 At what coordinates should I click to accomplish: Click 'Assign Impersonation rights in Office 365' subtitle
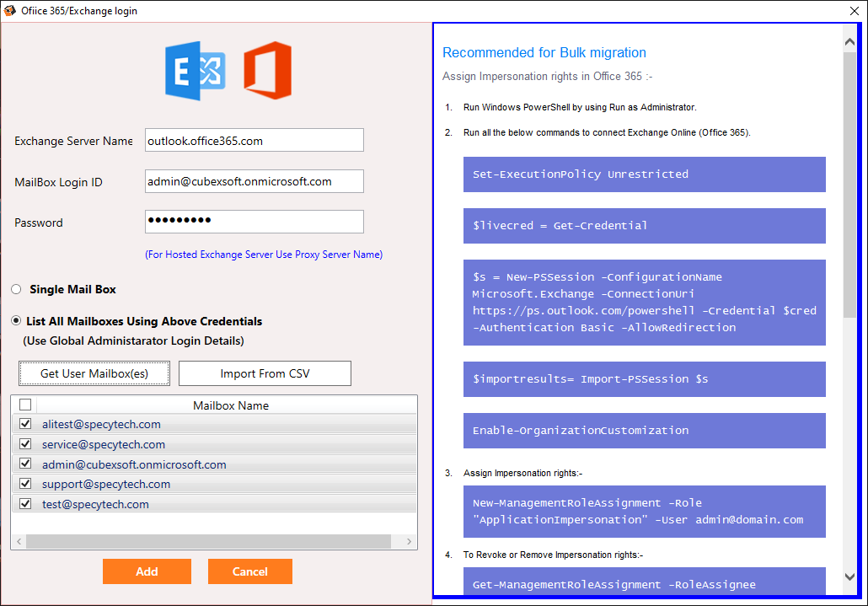[x=547, y=77]
